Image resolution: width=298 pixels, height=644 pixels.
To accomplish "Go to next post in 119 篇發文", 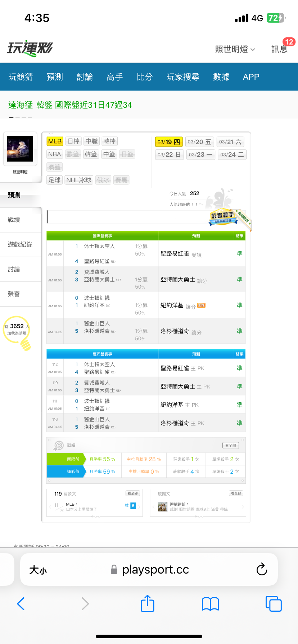I will click(x=139, y=507).
